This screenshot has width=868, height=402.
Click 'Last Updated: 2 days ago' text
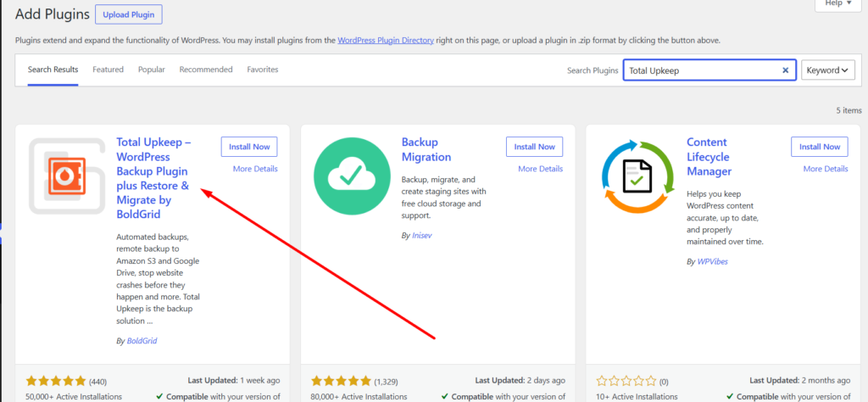[520, 381]
